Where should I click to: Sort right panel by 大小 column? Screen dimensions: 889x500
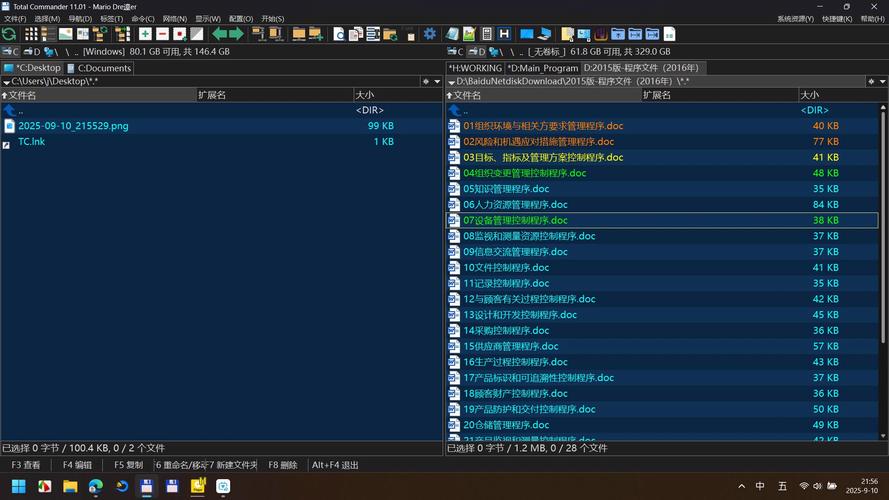point(843,95)
